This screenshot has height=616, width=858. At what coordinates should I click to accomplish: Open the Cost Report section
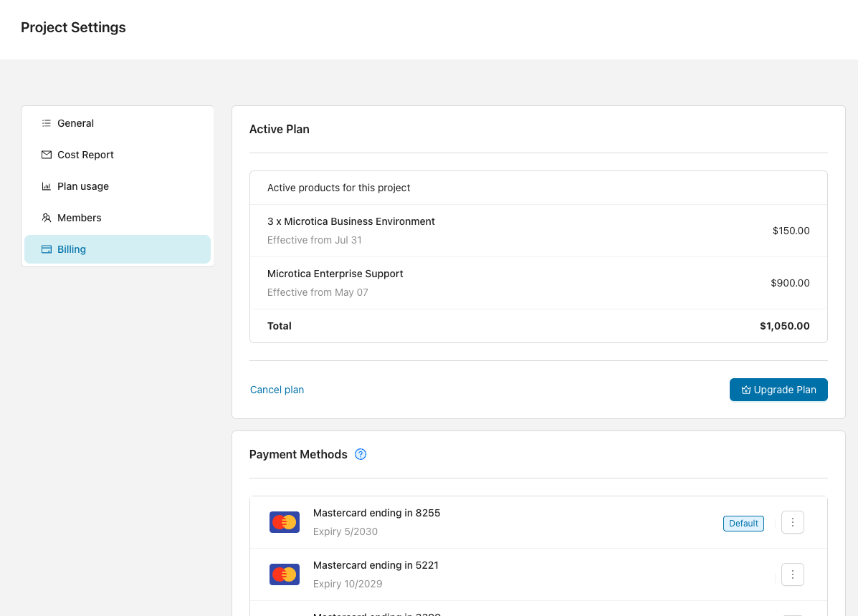[x=117, y=155]
